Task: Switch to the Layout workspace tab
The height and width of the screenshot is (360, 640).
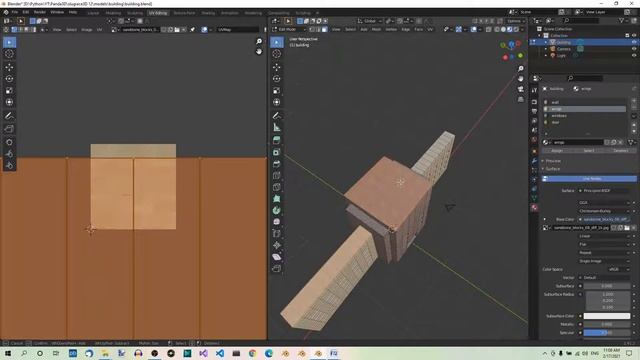Action: tap(93, 13)
